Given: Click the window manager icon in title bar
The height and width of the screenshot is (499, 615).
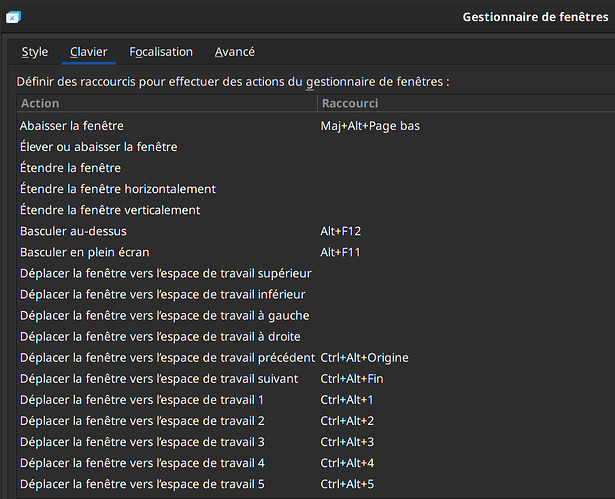Looking at the screenshot, I should 14,17.
